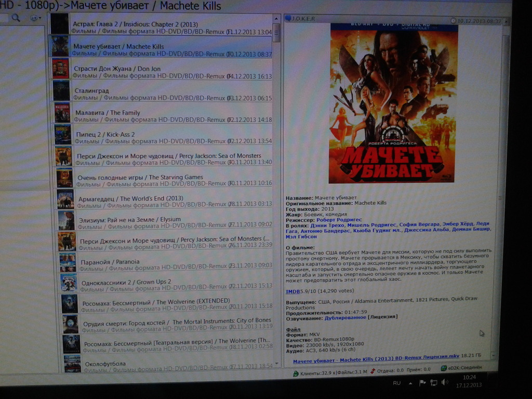Select the Сталинград thumbnail
Image resolution: width=532 pixels, height=399 pixels.
[61, 90]
